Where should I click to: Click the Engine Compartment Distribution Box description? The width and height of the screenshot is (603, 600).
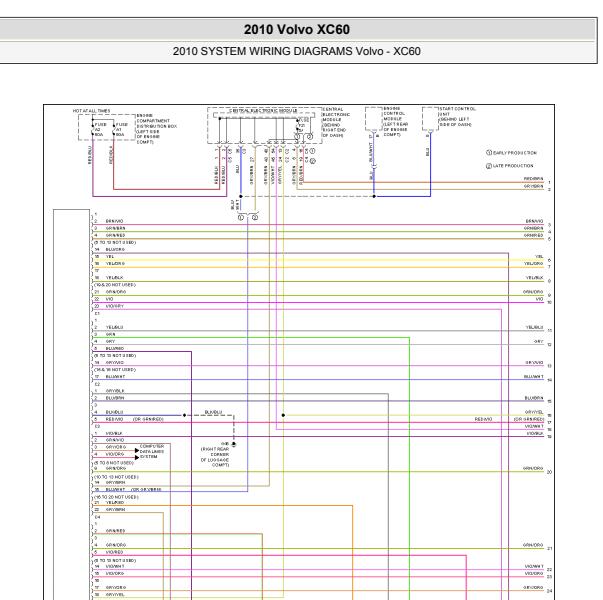click(157, 129)
